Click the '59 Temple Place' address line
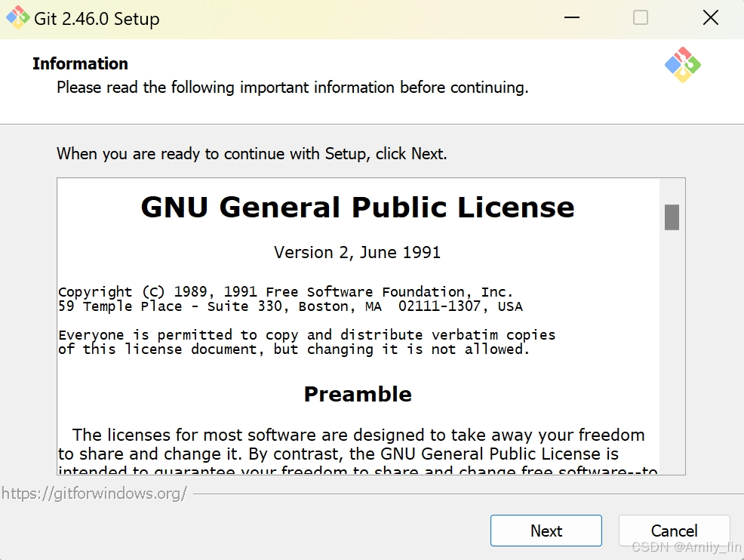The image size is (744, 560). [291, 306]
